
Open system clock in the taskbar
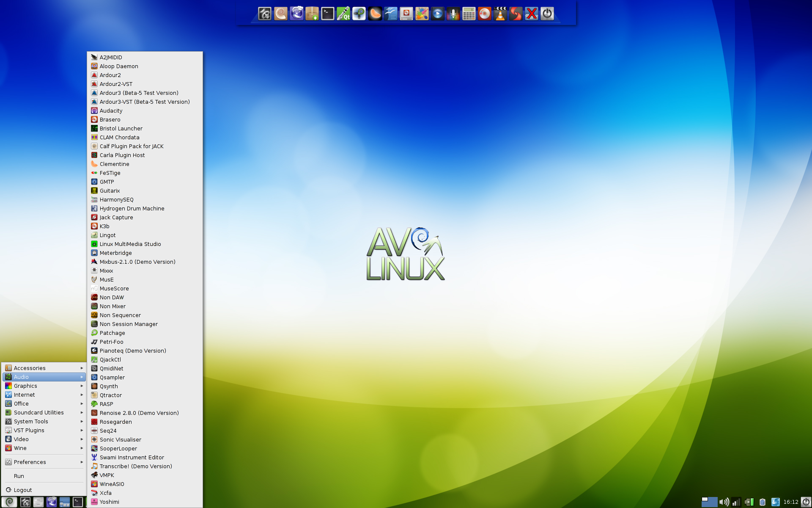point(790,502)
